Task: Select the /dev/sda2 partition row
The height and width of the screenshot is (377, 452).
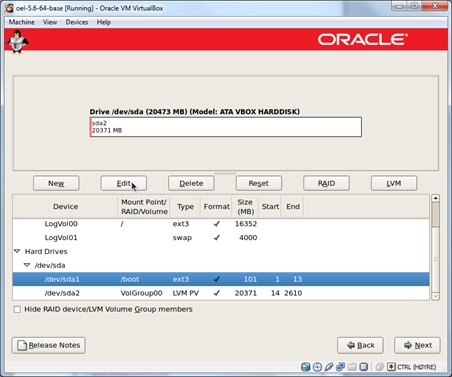Action: (x=221, y=293)
